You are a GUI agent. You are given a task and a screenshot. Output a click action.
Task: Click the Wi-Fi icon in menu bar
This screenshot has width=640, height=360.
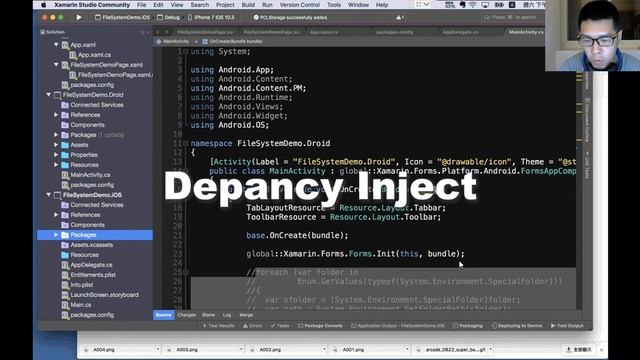tap(473, 5)
